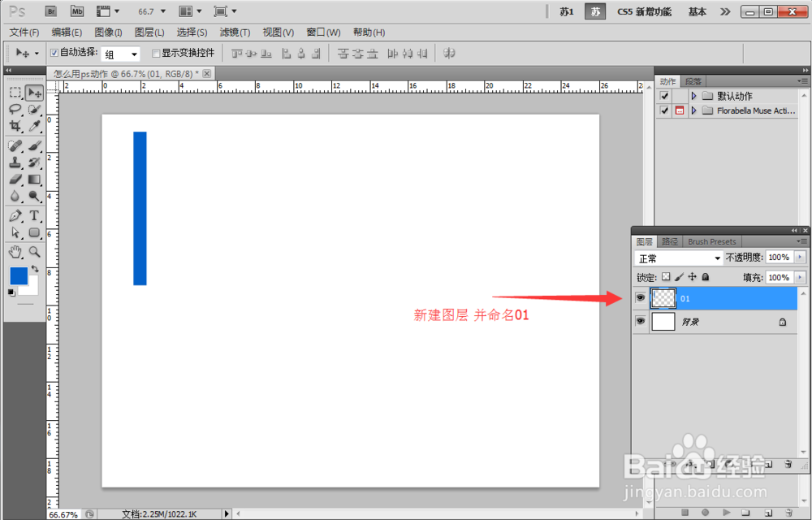Toggle visibility of the Background layer
The width and height of the screenshot is (812, 520).
641,321
